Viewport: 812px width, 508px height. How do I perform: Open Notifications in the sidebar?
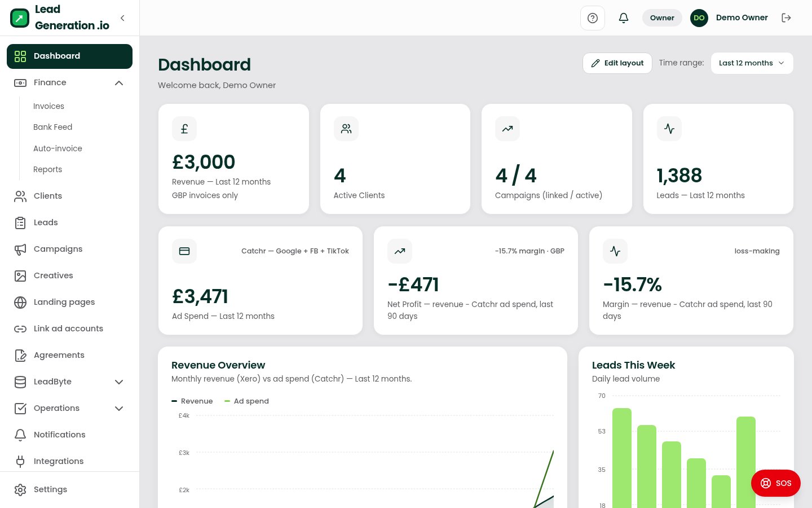[x=69, y=435]
